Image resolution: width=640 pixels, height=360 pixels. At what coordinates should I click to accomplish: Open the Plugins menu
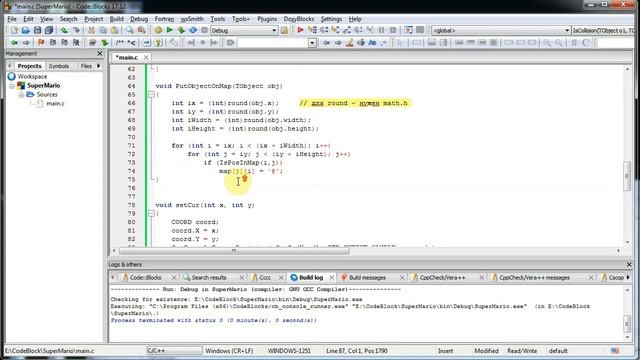(267, 19)
